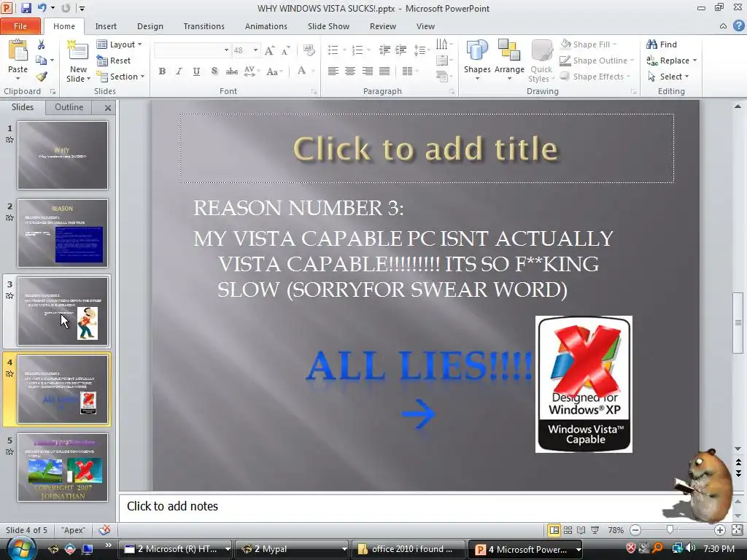Click Find in the Editing group
747x560 pixels.
[662, 44]
